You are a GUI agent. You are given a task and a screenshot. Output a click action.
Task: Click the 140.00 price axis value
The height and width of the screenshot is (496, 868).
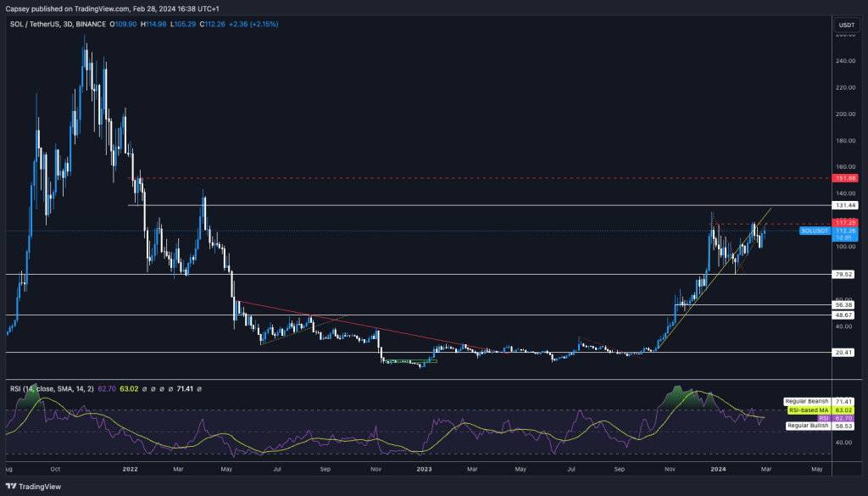point(845,193)
